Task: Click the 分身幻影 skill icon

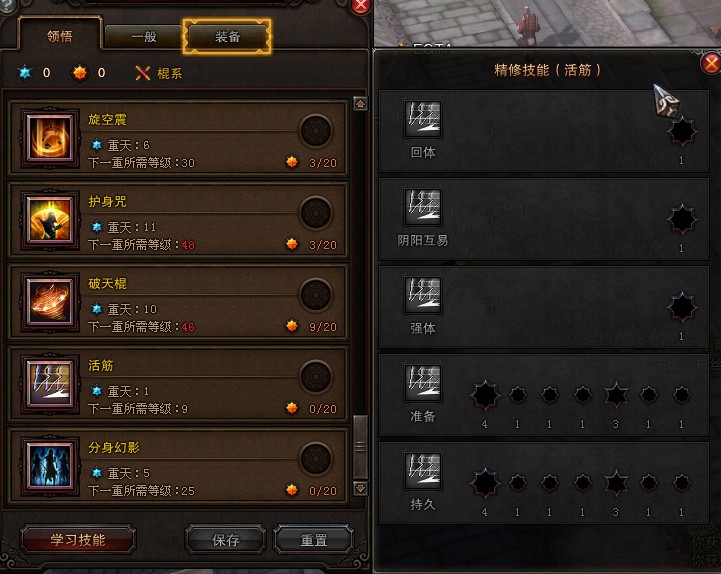Action: [x=50, y=465]
